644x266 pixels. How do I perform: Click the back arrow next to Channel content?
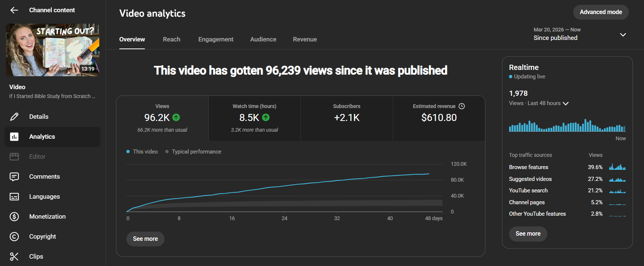[14, 10]
